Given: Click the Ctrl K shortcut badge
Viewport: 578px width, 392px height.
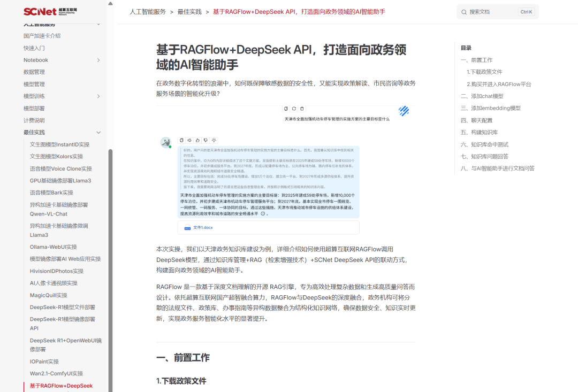Looking at the screenshot, I should [x=526, y=12].
